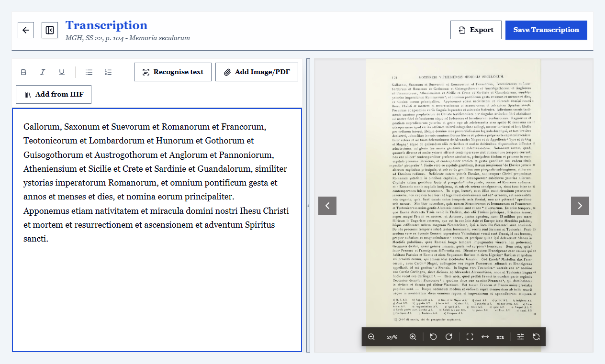Insert a numbered list
The height and width of the screenshot is (364, 605).
point(108,72)
